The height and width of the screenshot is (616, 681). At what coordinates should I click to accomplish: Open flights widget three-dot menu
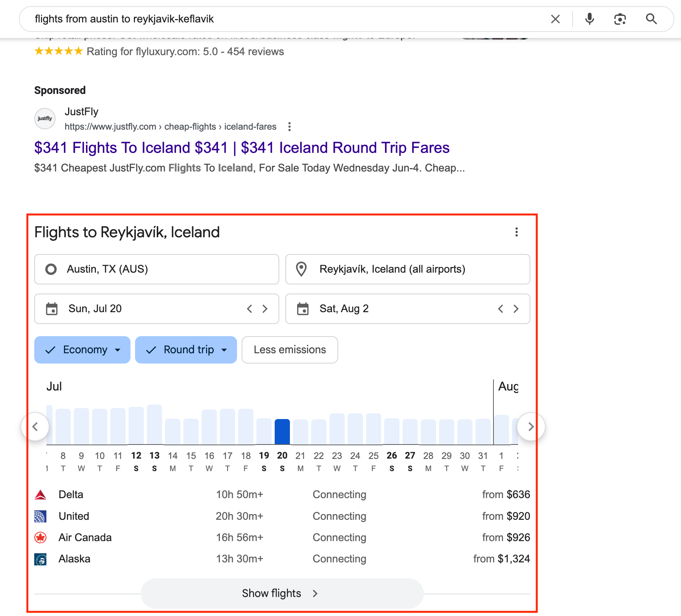coord(516,232)
